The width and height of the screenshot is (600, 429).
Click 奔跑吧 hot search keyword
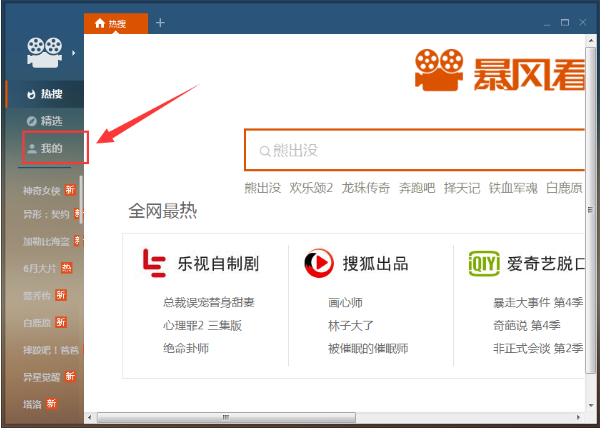417,188
